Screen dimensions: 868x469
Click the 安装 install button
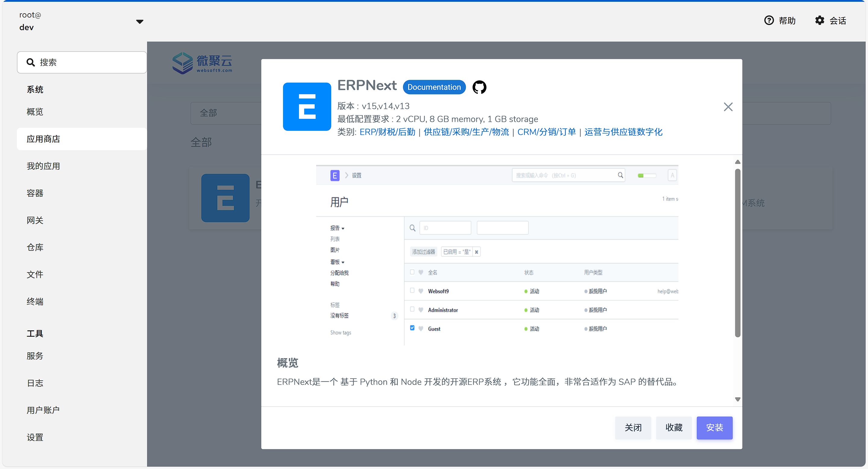point(714,428)
